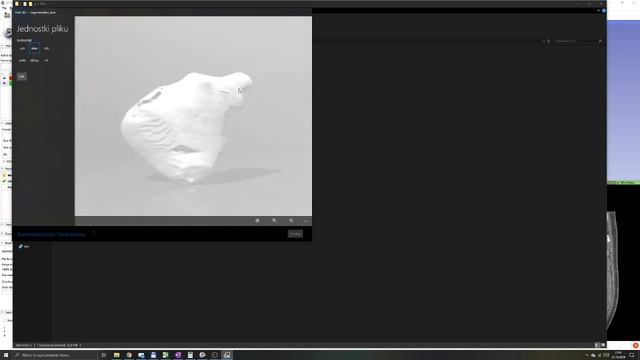Select the mm unit option
Image resolution: width=640 pixels, height=360 pixels.
pyautogui.click(x=35, y=49)
